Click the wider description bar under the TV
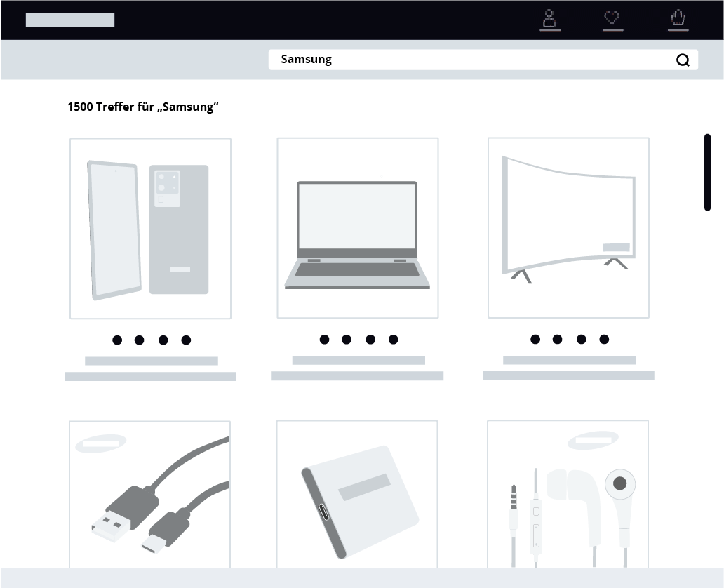Image resolution: width=724 pixels, height=588 pixels. coord(568,375)
